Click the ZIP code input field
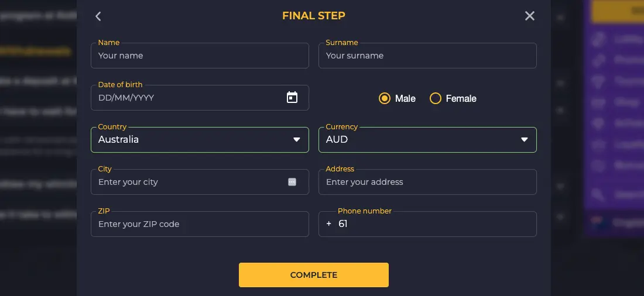 pos(200,224)
